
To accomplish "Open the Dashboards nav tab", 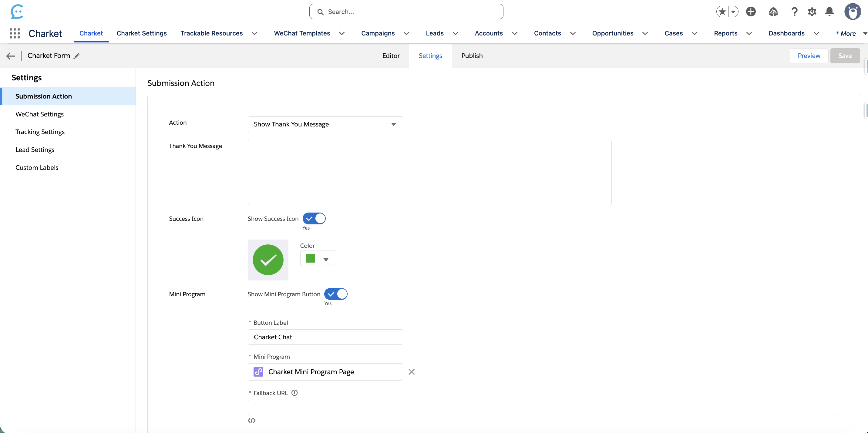I will [786, 33].
